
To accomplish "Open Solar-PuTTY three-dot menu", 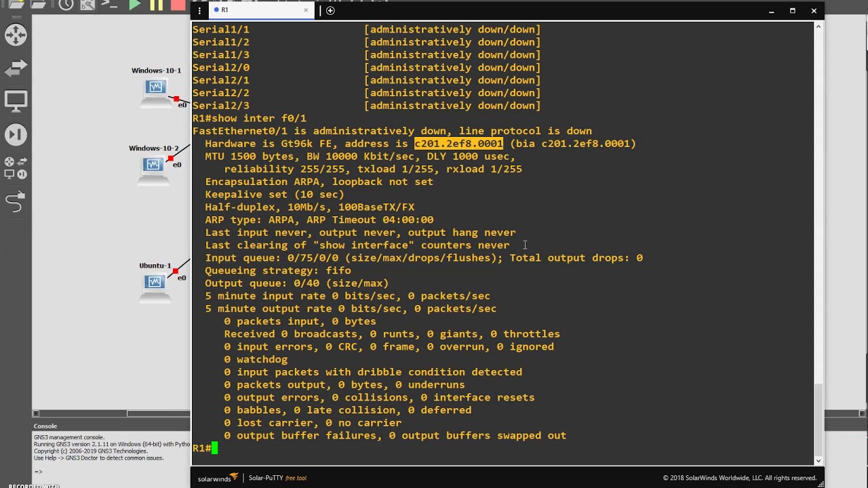I will [199, 11].
